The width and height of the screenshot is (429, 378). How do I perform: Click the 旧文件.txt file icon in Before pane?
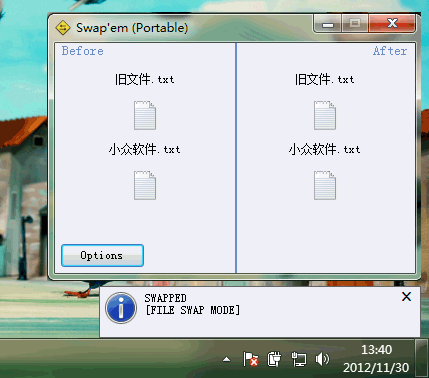(145, 115)
